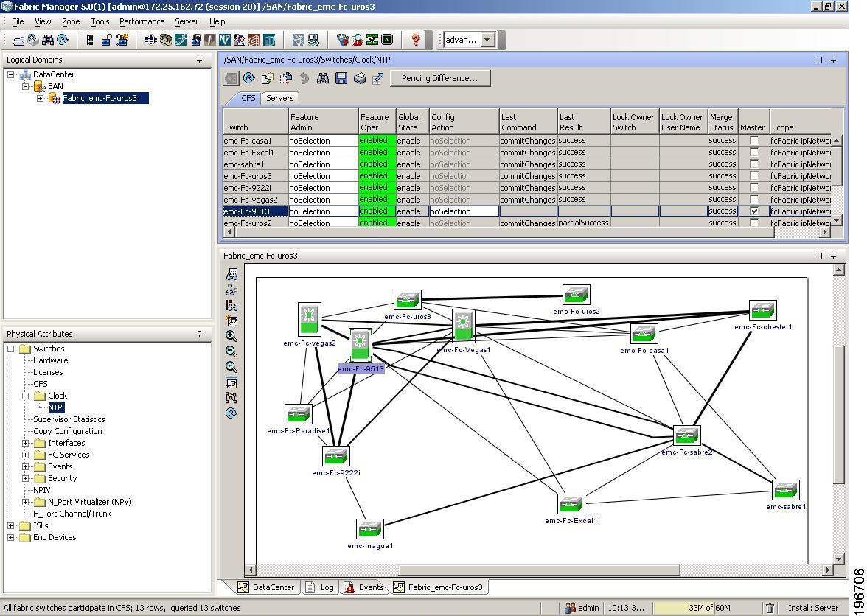Screen dimensions: 867x616
Task: Click the copy icon in NTP pane toolbar
Action: (x=268, y=78)
